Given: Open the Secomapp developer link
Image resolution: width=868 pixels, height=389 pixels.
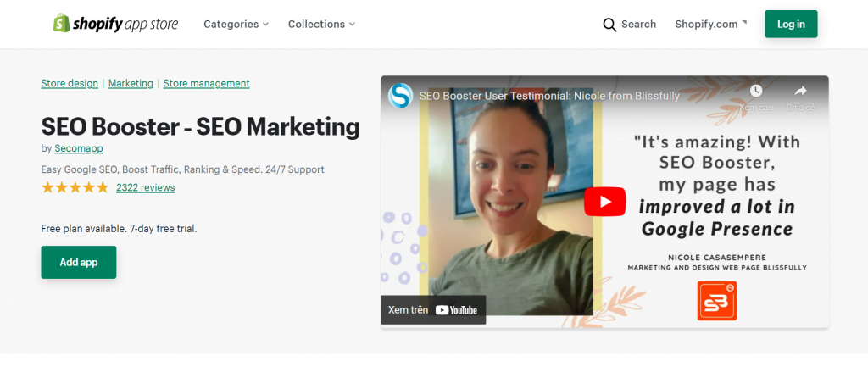Looking at the screenshot, I should [x=79, y=148].
